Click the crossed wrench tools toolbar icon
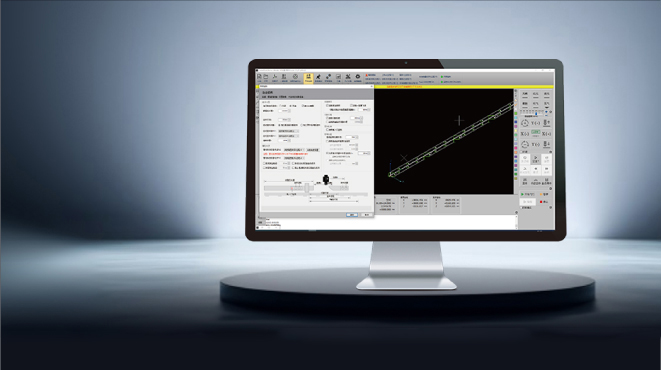This screenshot has width=661, height=370. click(x=348, y=77)
